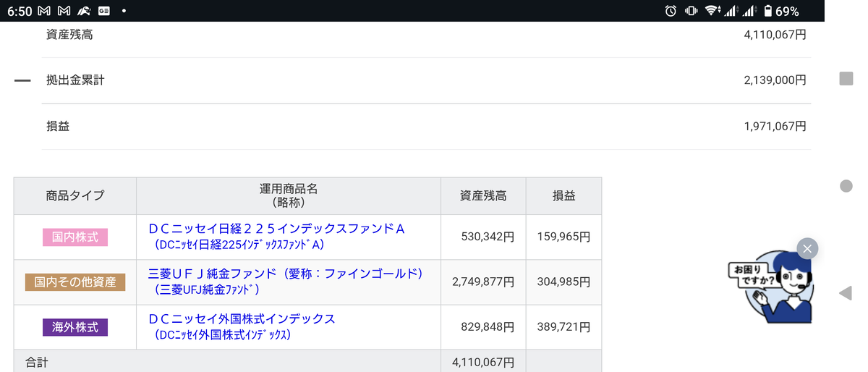Screen dimensions: 868x372
Task: Click the abbreviation (DCﾆｯｾｲ日経225ｲﾝﾃﾞｯｸｽﾌｧﾝﾄﾞA)
Action: [x=239, y=245]
